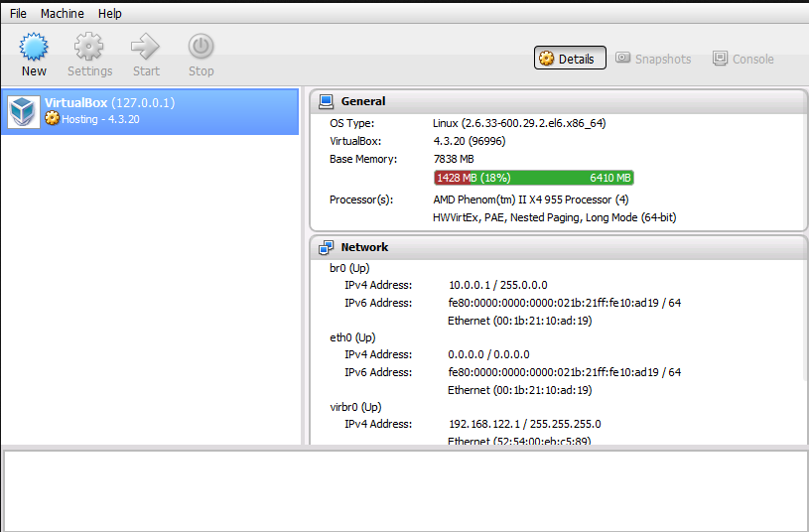
Task: Click HWVirtEx, PAE, Nested Paging features text
Action: pos(555,217)
